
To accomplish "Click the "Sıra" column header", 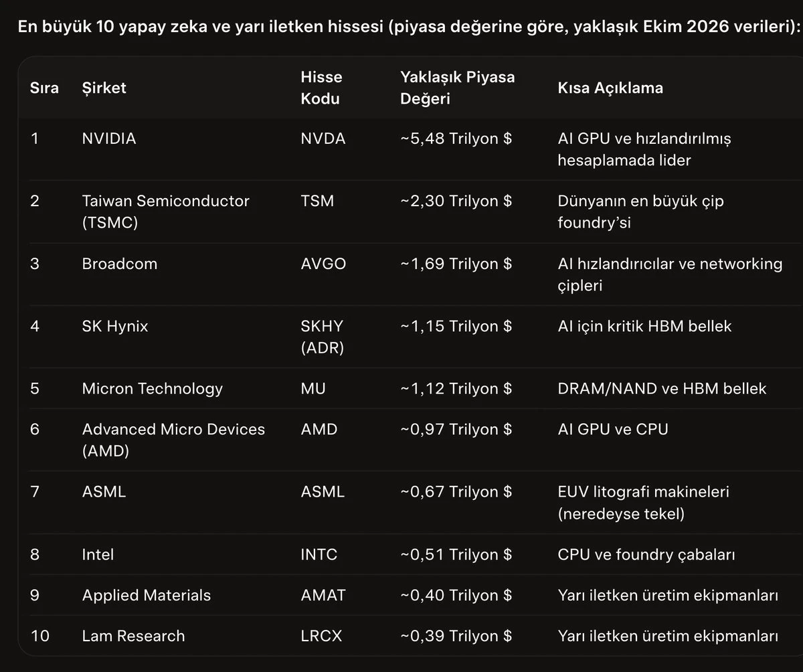I will click(44, 88).
